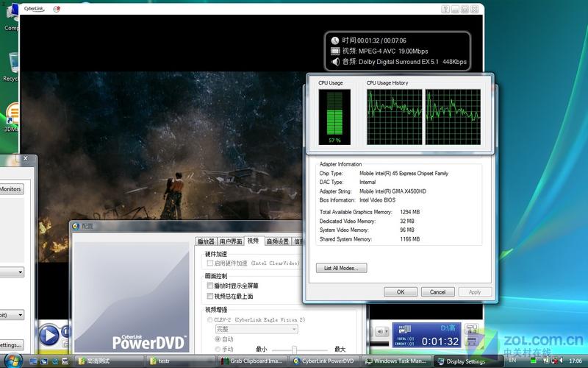This screenshot has width=588, height=368.
Task: Click the third quick launch icon
Action: coord(55,361)
